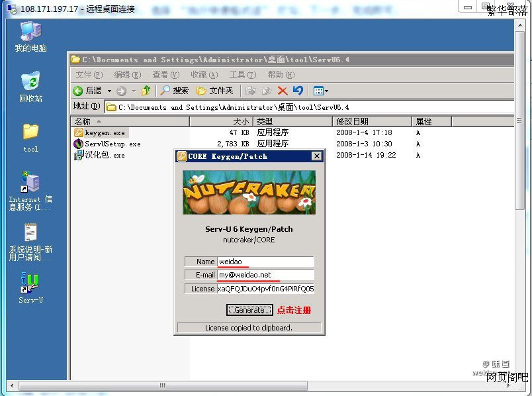The image size is (532, 396).
Task: Select the tool folder on the desktop
Action: (x=30, y=138)
